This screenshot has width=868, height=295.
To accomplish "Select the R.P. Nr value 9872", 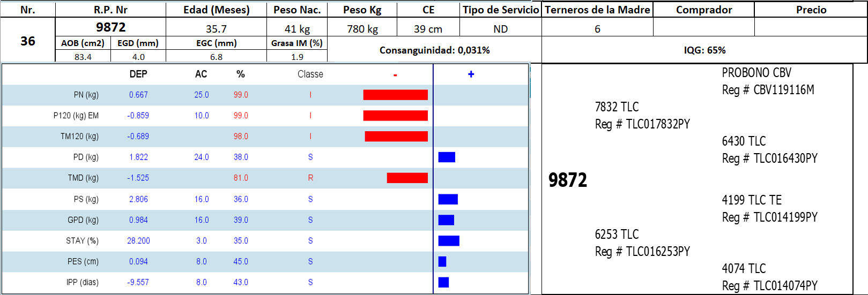I will (x=110, y=27).
